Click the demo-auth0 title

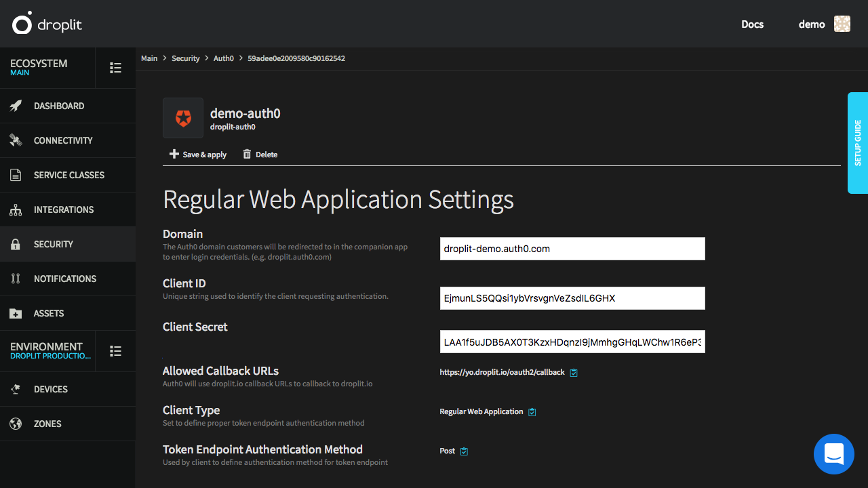(245, 113)
